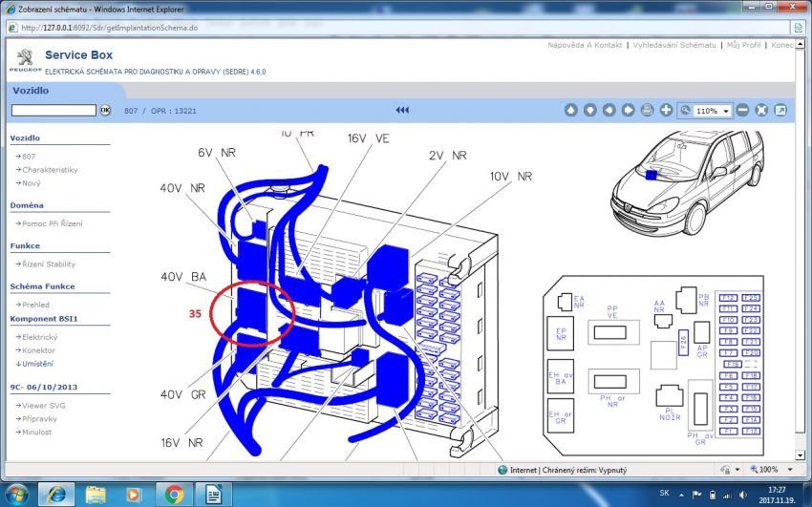Click the EH av BA connector box
Viewport: 812px width, 507px height.
[x=561, y=376]
